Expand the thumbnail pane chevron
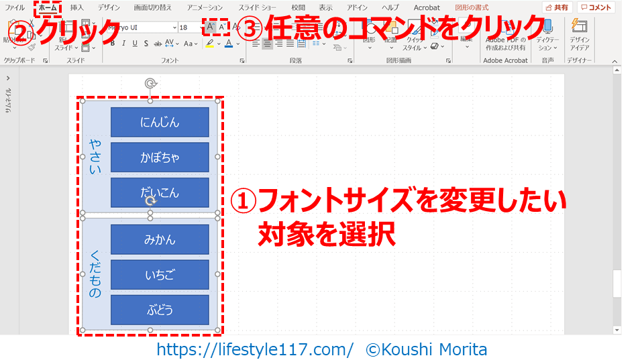The height and width of the screenshot is (362, 644). tap(8, 78)
